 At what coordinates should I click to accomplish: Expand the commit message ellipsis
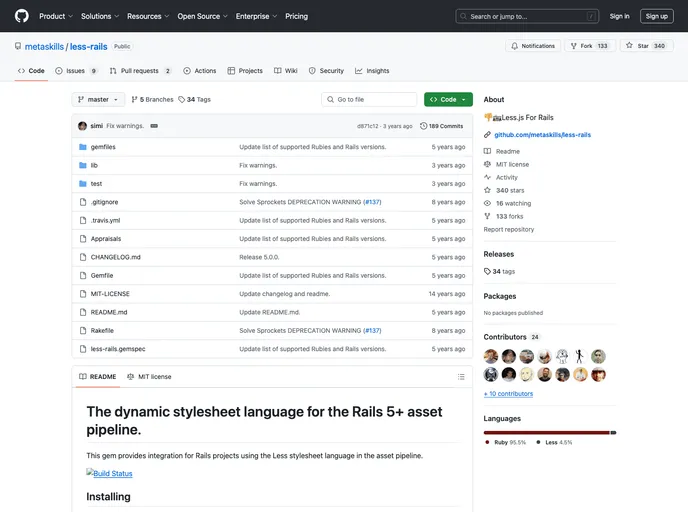point(154,126)
